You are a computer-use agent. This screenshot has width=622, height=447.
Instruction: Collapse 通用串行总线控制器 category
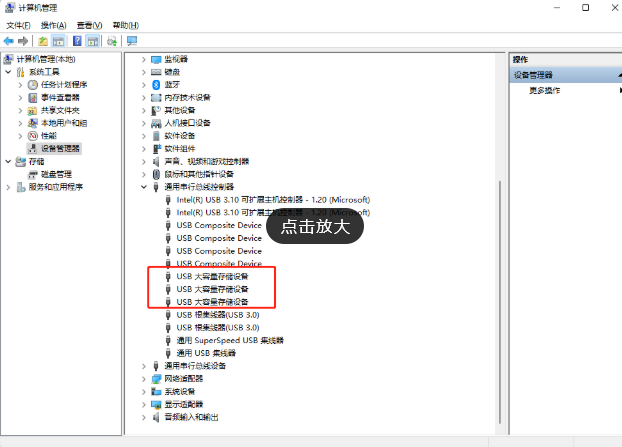pyautogui.click(x=144, y=187)
